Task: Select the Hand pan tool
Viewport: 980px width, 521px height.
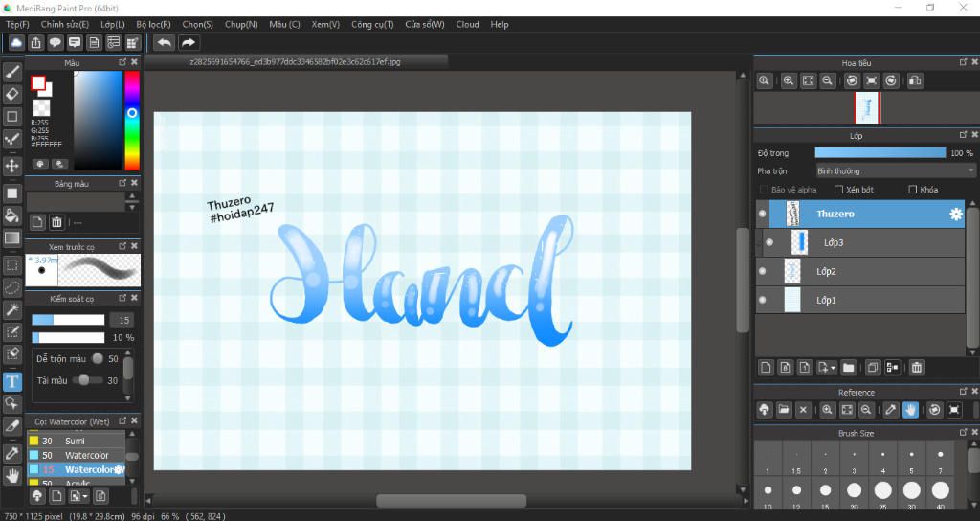Action: point(11,475)
